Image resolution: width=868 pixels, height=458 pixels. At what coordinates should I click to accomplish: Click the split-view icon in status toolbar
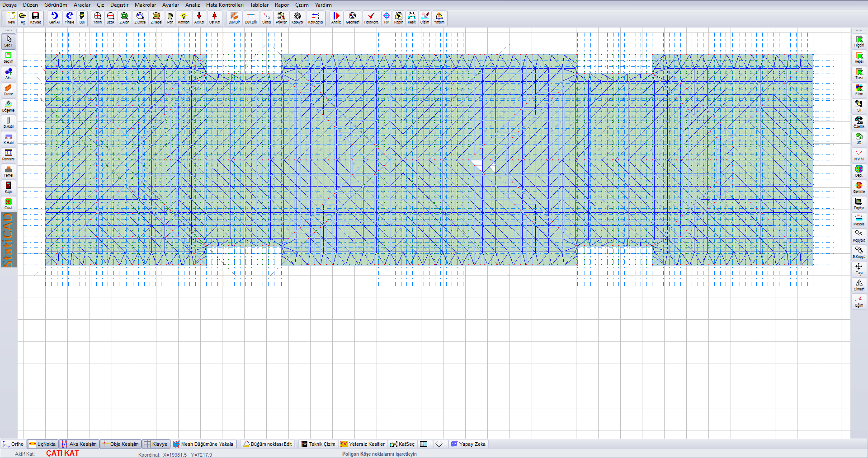pyautogui.click(x=424, y=444)
